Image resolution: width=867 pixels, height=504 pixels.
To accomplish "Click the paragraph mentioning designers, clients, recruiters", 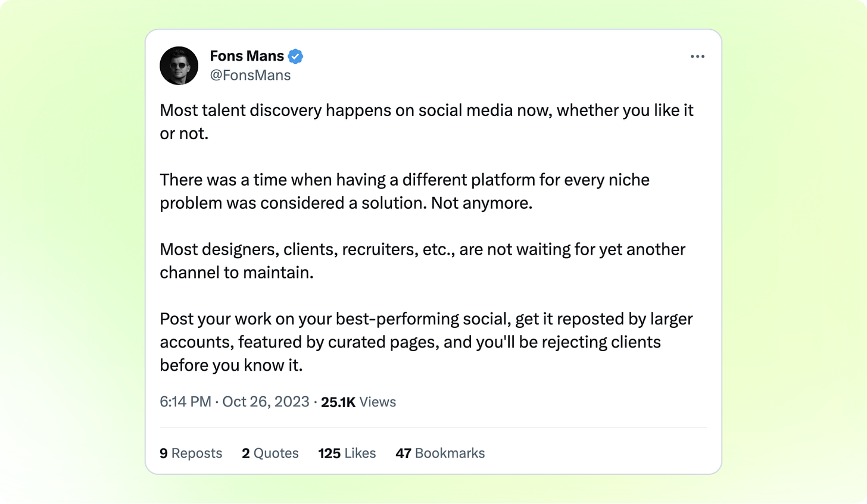I will pos(422,261).
